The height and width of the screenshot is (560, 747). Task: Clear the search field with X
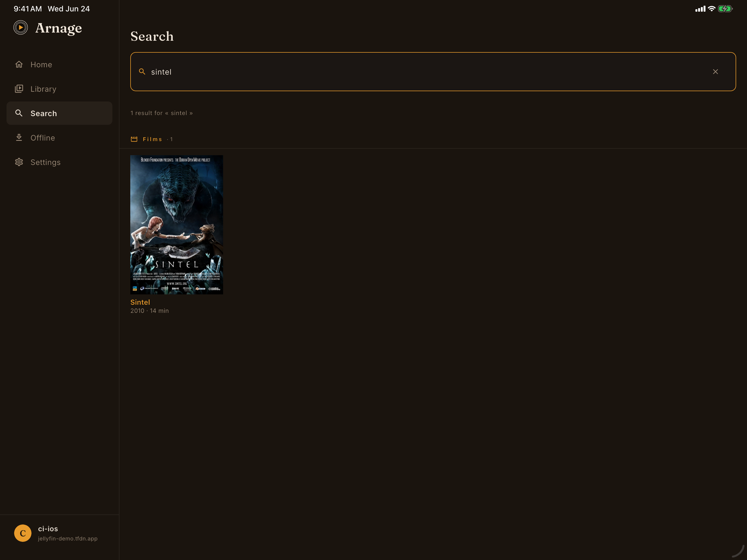[715, 72]
